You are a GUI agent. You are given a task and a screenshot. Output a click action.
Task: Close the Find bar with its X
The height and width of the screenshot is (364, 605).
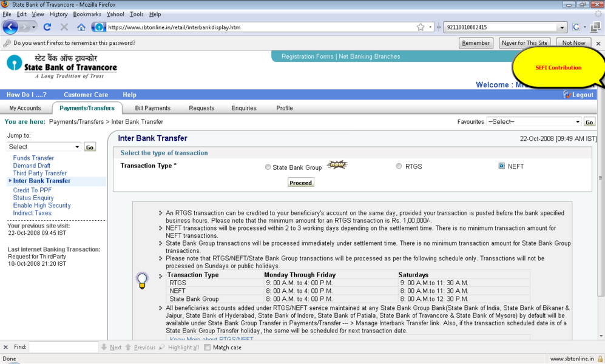[x=6, y=348]
